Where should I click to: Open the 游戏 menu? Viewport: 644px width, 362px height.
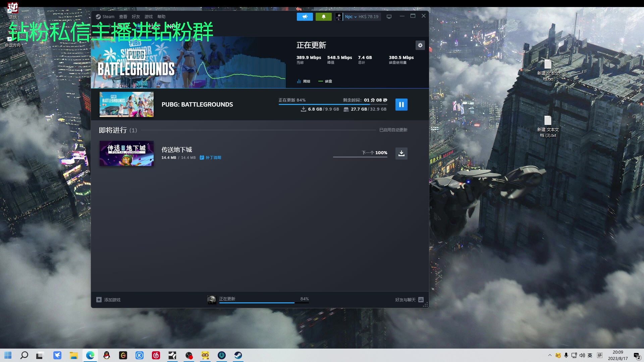coord(149,17)
